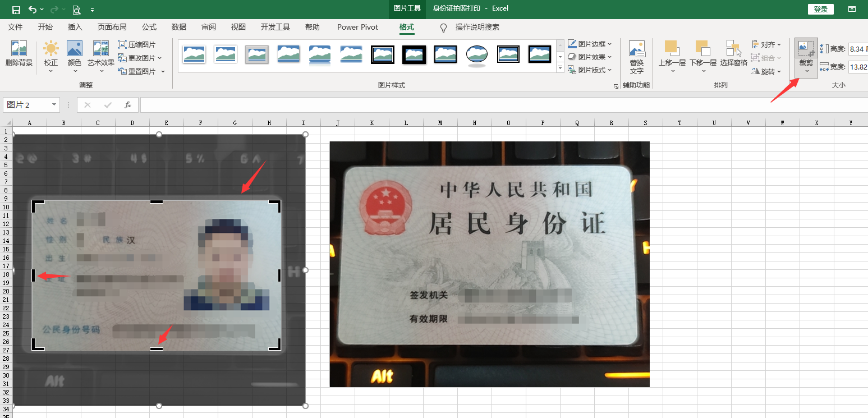
Task: Go to the 公式 tab
Action: coord(149,27)
